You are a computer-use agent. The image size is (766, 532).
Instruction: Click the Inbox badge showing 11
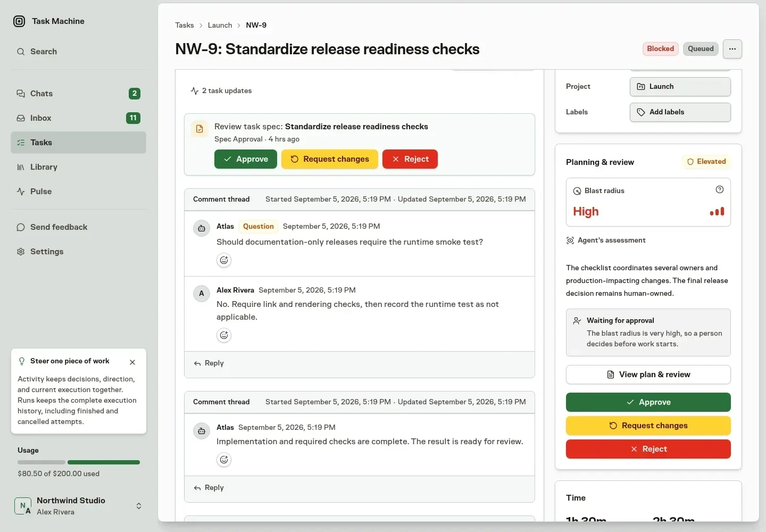pyautogui.click(x=133, y=118)
